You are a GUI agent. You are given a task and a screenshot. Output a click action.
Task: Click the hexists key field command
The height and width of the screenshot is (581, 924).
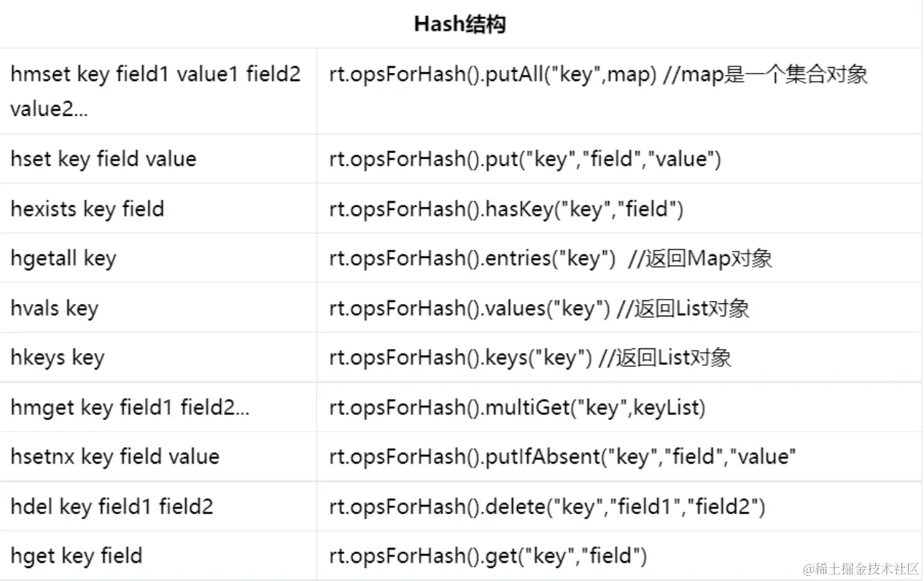88,209
